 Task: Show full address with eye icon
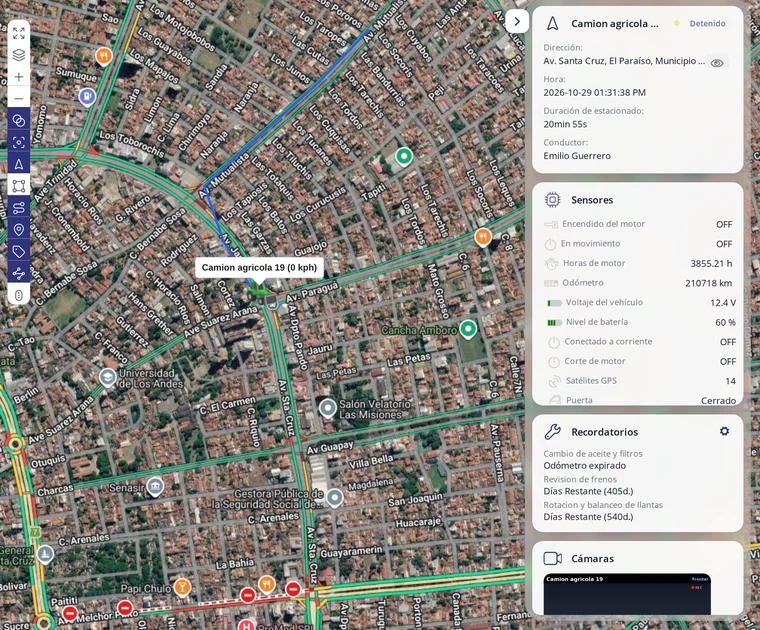(x=716, y=63)
